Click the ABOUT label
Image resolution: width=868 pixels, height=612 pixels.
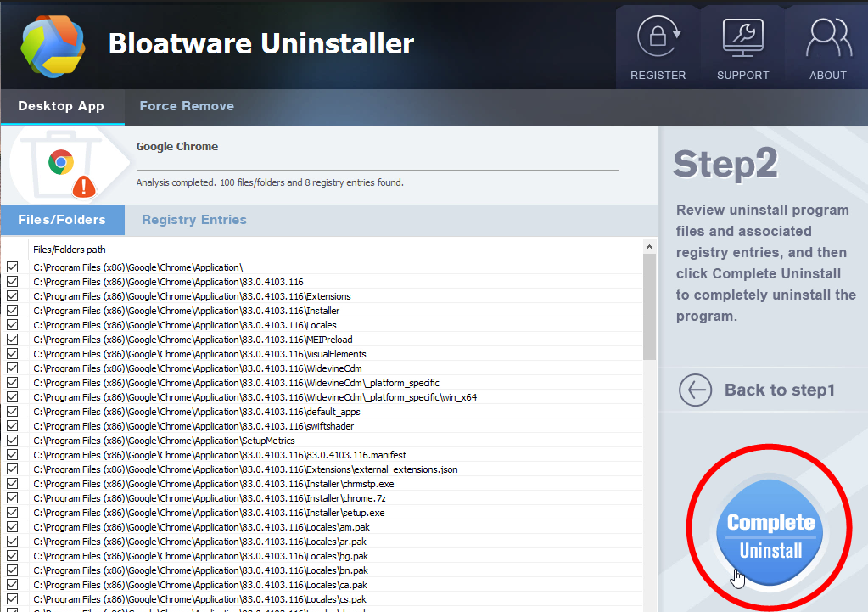click(x=828, y=76)
